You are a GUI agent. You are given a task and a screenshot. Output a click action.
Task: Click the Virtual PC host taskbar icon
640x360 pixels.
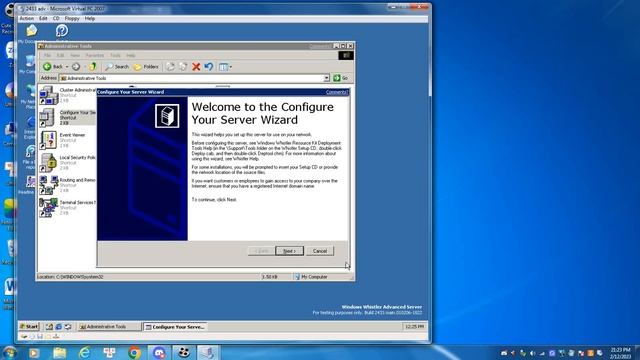click(x=208, y=353)
